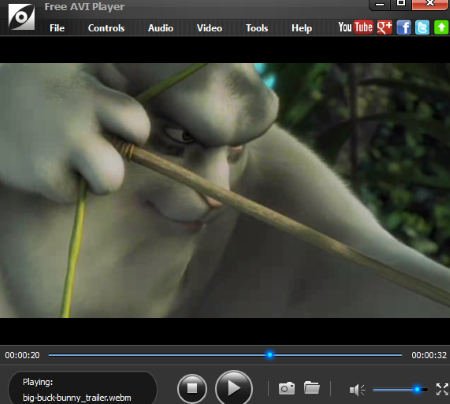Open the Help menu
Image resolution: width=450 pixels, height=404 pixels.
(x=302, y=28)
